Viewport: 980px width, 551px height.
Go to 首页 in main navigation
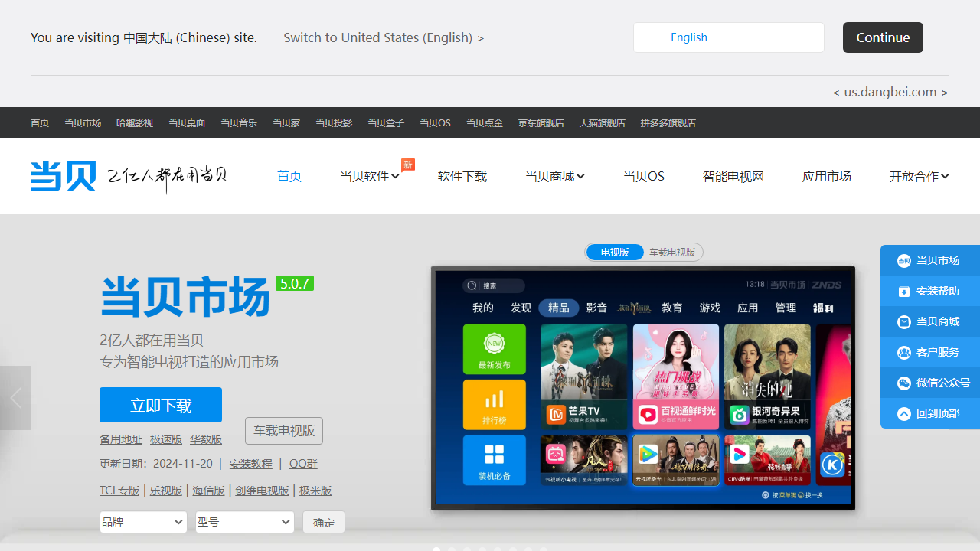pos(289,176)
